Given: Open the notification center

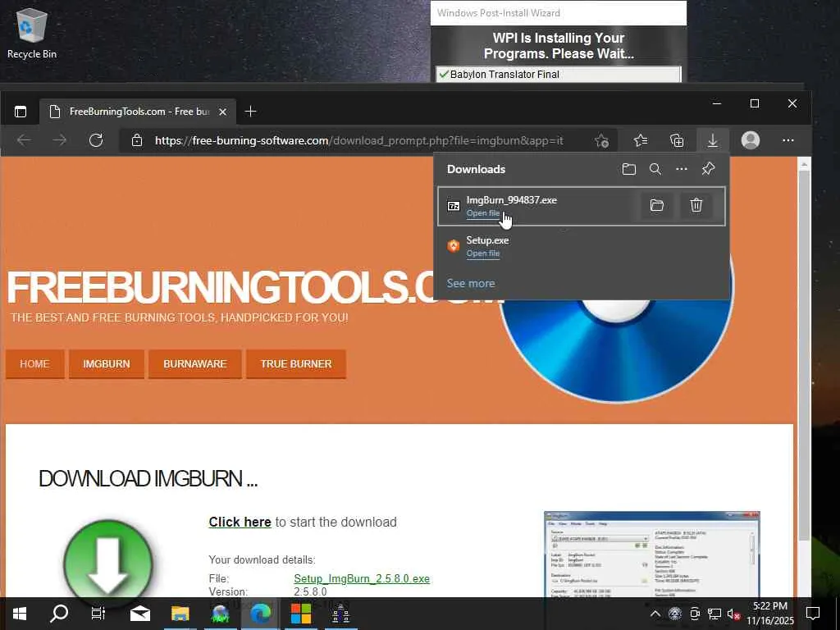Looking at the screenshot, I should tap(813, 614).
